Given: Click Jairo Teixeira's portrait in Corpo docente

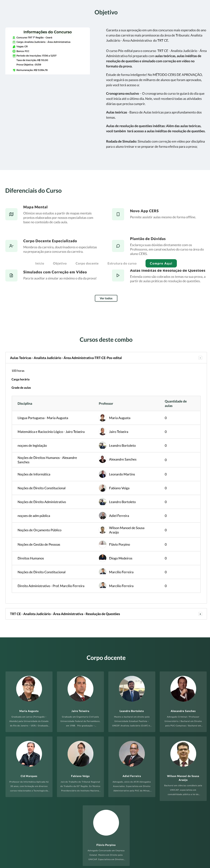Looking at the screenshot, I should coord(80,689).
